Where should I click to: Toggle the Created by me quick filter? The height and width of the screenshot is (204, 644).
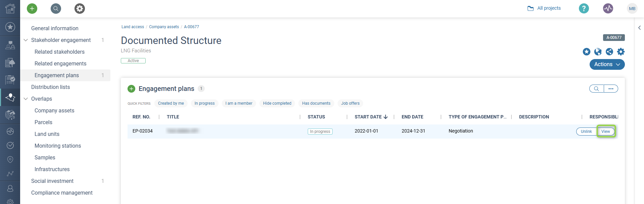click(171, 103)
